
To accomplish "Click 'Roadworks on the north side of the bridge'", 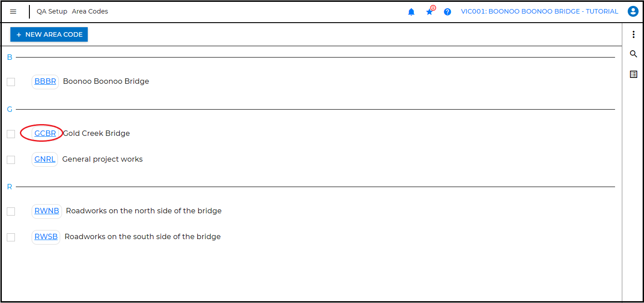I will pyautogui.click(x=144, y=211).
